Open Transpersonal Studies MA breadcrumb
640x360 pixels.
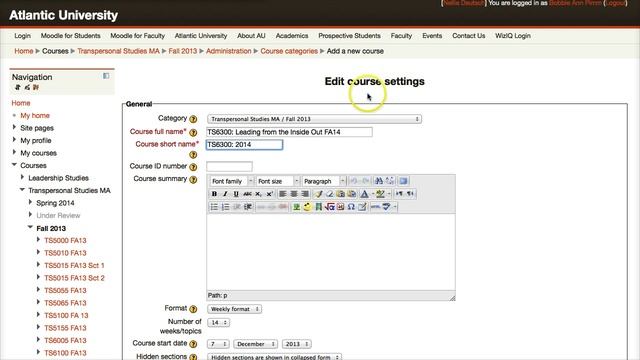coord(118,51)
